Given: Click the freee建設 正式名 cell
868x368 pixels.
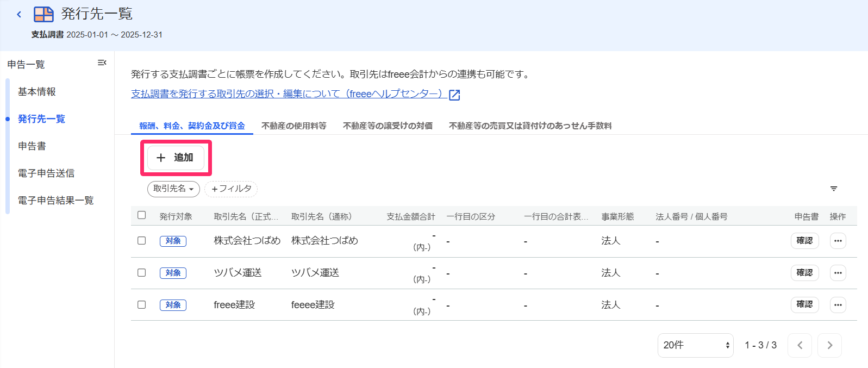Looking at the screenshot, I should point(234,305).
